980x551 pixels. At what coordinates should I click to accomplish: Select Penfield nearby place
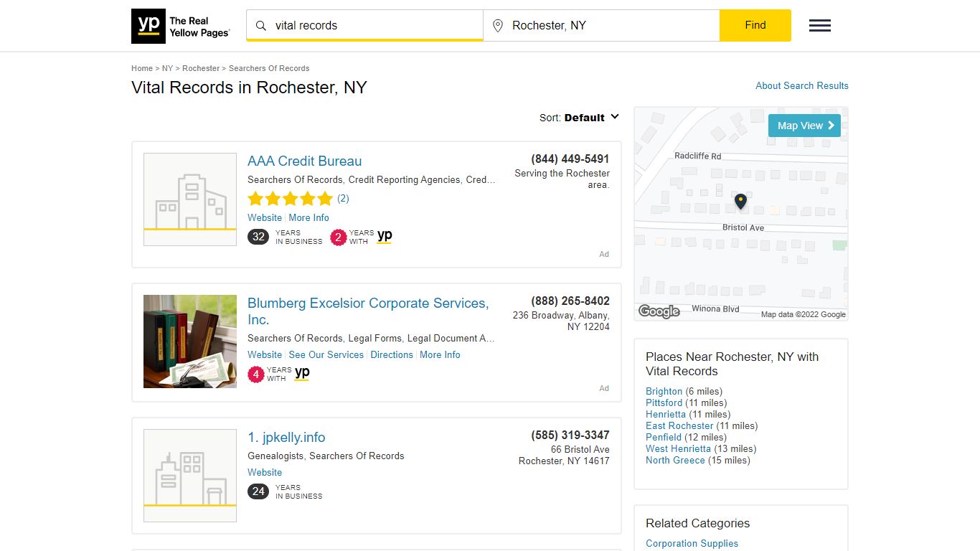point(664,437)
